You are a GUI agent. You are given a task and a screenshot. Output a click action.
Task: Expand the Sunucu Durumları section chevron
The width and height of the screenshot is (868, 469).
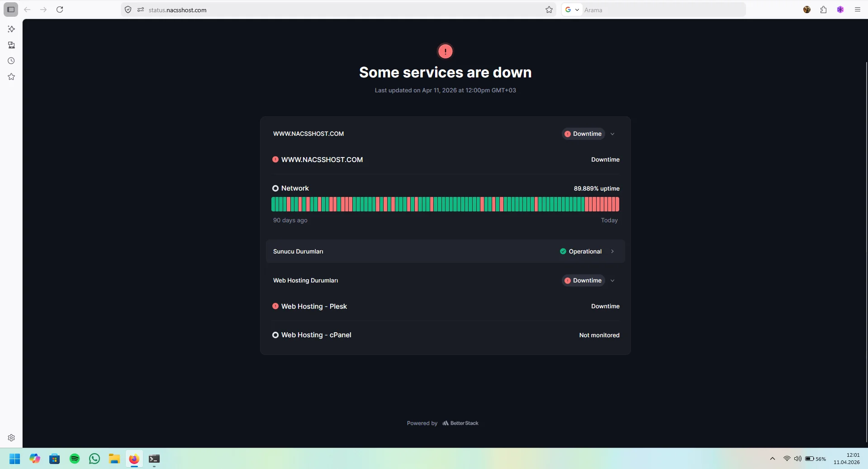pyautogui.click(x=612, y=251)
